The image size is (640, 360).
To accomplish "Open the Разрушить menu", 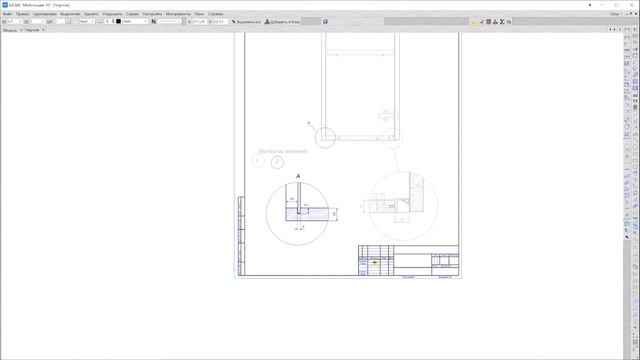I will (x=113, y=14).
